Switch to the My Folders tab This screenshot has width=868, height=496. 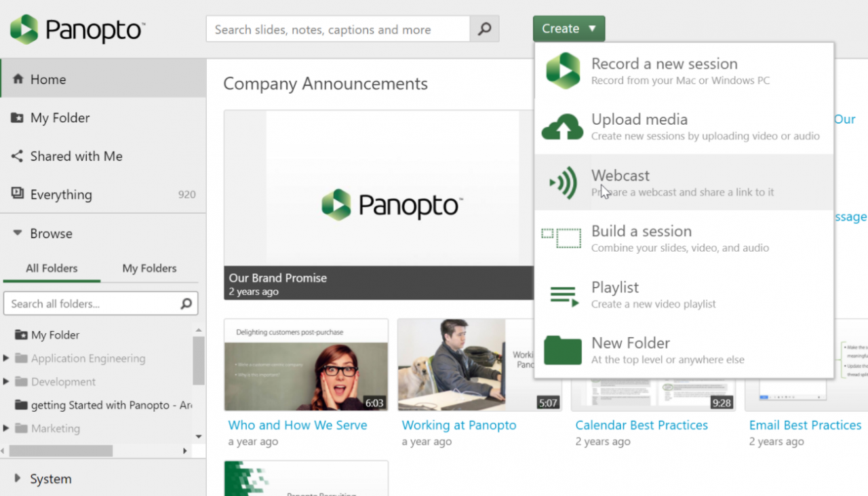(x=149, y=268)
